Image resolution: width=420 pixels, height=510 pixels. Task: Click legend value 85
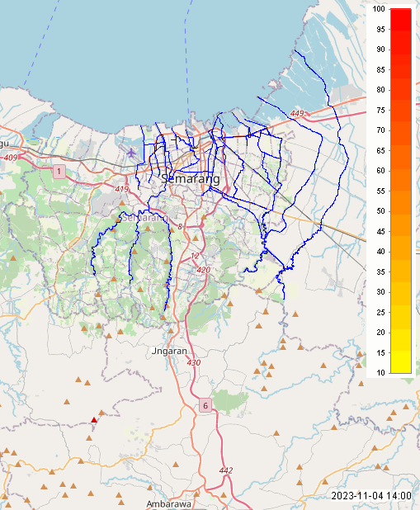(381, 69)
